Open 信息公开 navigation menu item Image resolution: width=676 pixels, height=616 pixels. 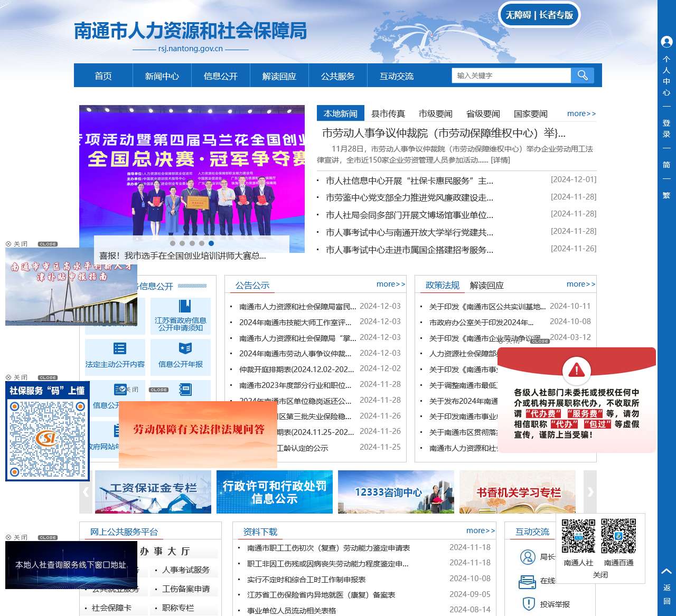221,76
